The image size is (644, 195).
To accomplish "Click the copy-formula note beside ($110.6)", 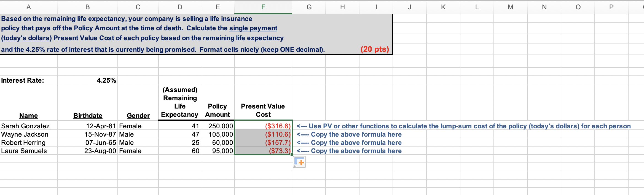I will (349, 134).
